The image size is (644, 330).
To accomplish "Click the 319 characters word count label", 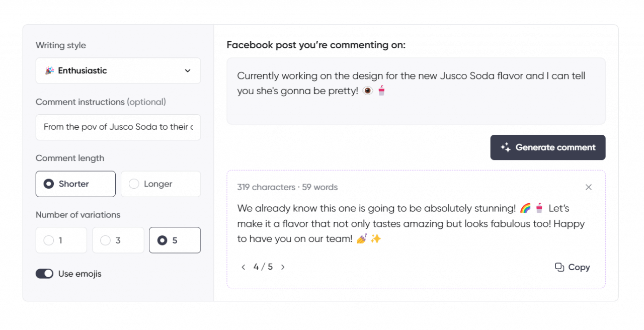I will pos(287,187).
